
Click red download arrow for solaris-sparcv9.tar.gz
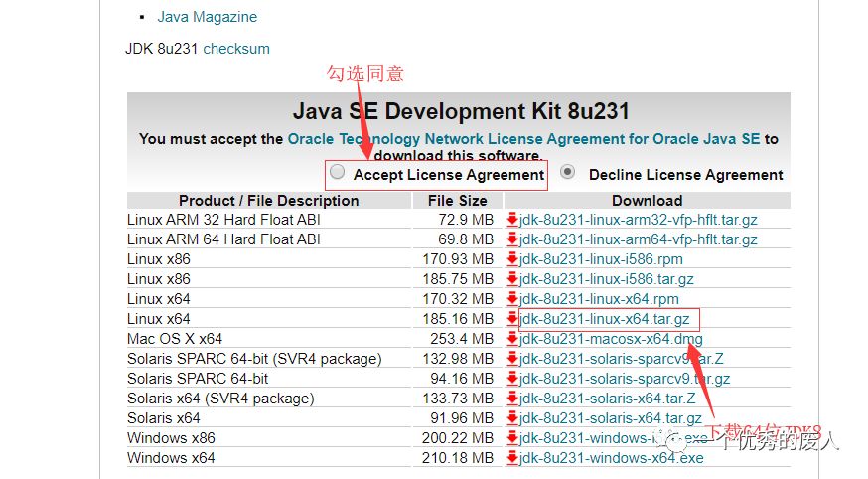[x=512, y=379]
